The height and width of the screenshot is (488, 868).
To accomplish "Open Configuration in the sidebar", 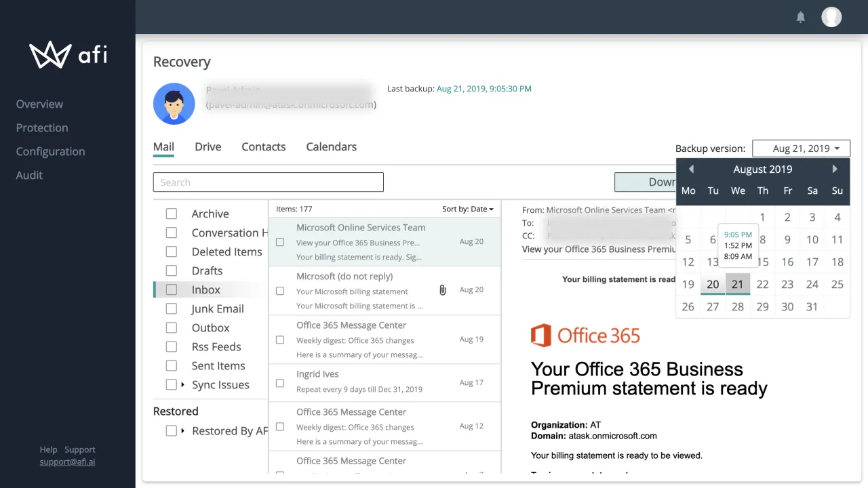I will click(x=51, y=151).
